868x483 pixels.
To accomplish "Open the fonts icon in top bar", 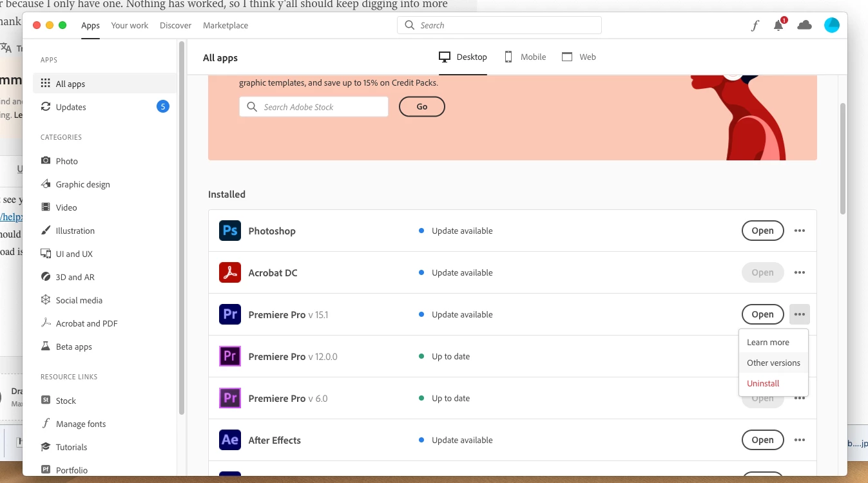I will (x=755, y=26).
